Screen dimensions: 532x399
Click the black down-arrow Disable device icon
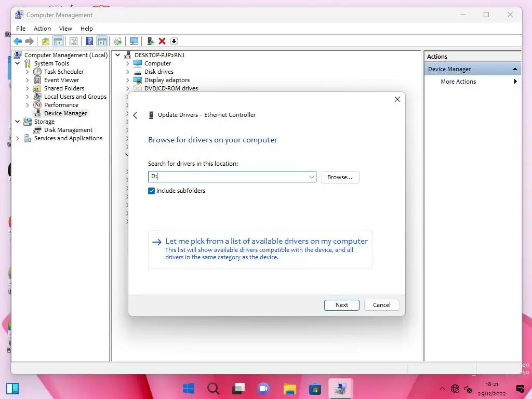pyautogui.click(x=174, y=42)
